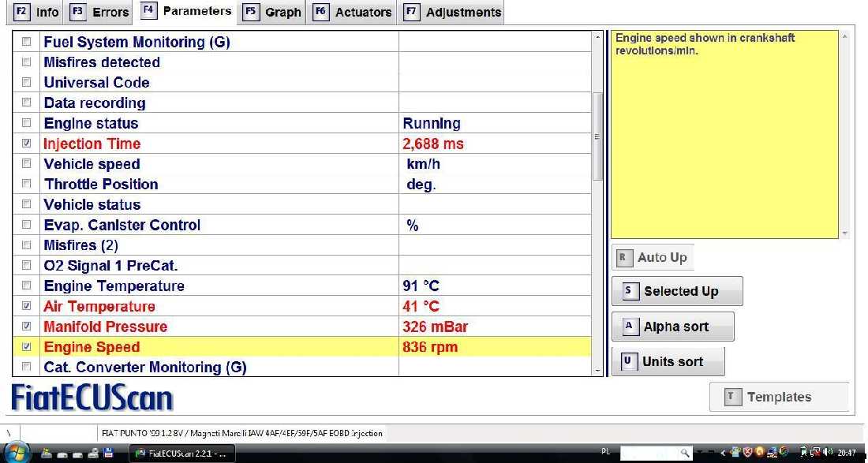Check the Fuel System Monitoring (G) checkbox
Screen dimensions: 868x463
pos(26,42)
